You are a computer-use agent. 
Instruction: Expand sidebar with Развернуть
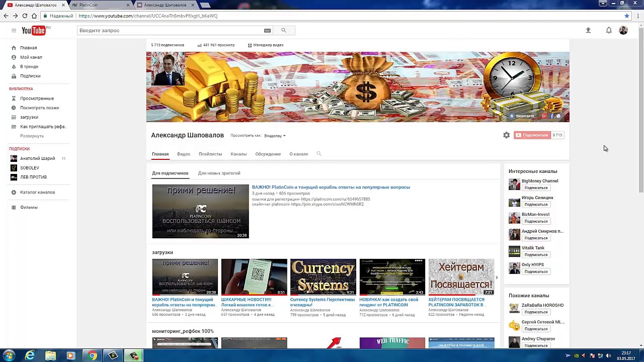[32, 136]
